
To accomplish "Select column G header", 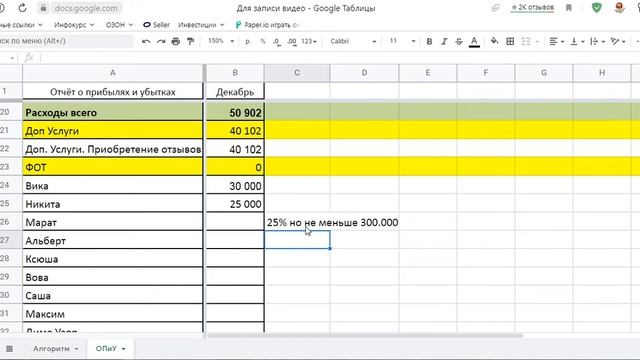I will click(544, 73).
